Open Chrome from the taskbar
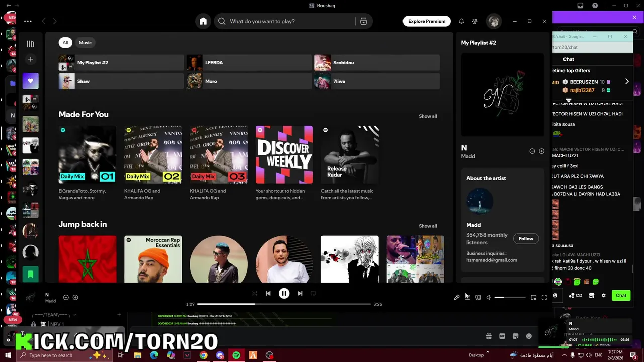 [203, 355]
